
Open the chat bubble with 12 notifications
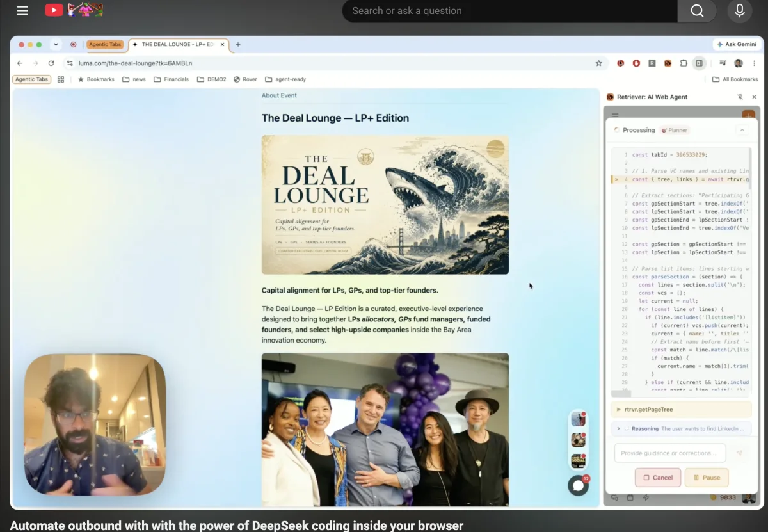point(579,485)
